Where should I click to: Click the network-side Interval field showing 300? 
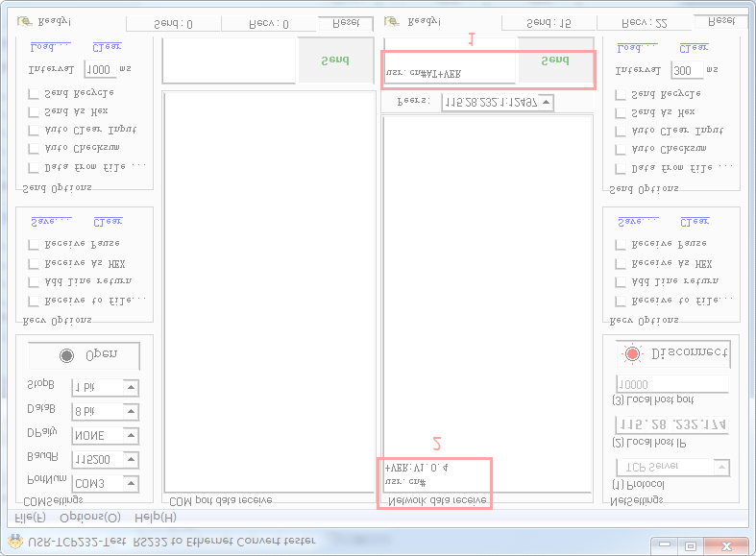click(687, 70)
